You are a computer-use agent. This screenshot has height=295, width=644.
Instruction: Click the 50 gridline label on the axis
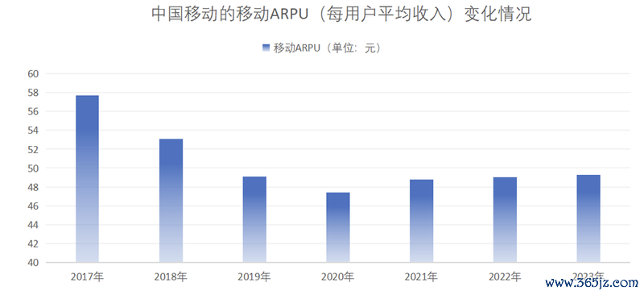(x=32, y=168)
